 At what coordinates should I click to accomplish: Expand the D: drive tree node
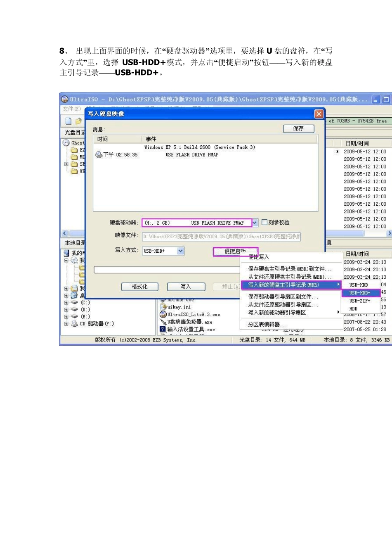[66, 310]
